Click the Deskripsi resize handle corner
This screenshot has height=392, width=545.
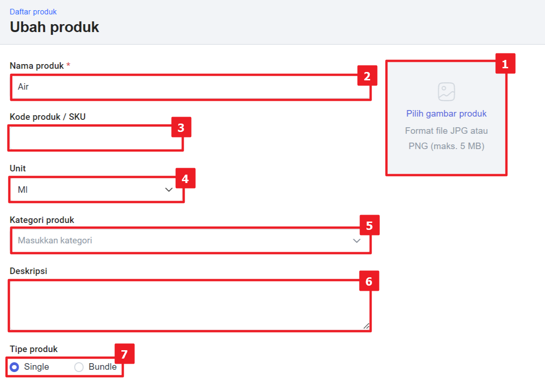366,326
